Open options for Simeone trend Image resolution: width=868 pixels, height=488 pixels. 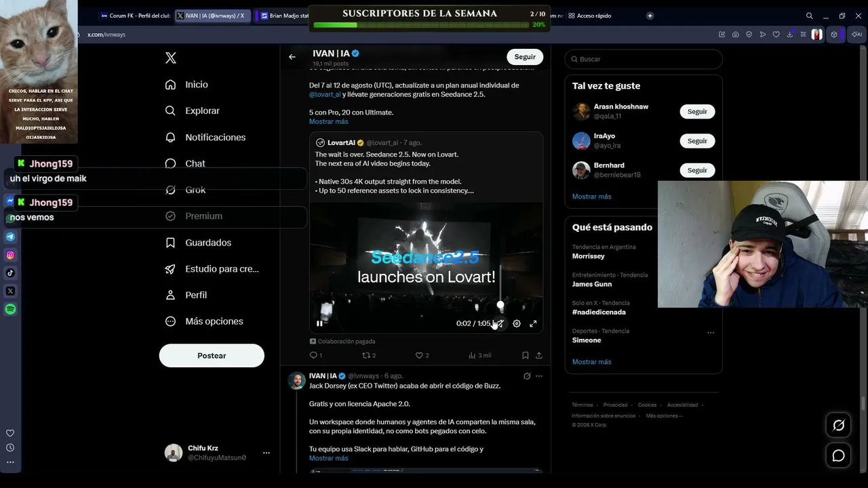(711, 333)
